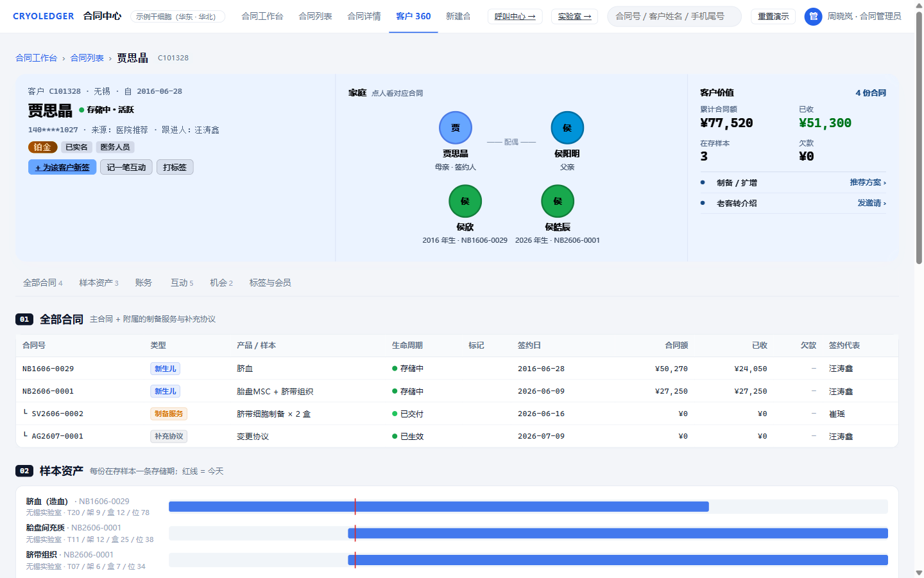This screenshot has height=578, width=924.
Task: Click the 重置演示 button
Action: pos(773,17)
